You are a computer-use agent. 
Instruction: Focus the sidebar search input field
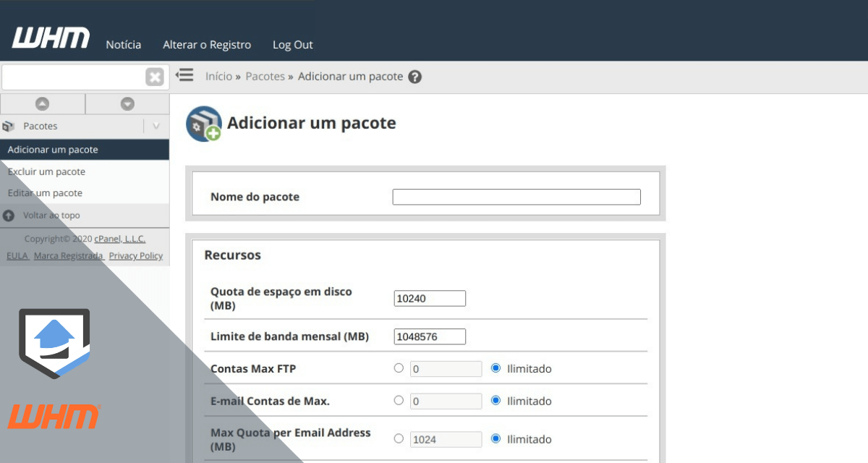click(x=74, y=77)
